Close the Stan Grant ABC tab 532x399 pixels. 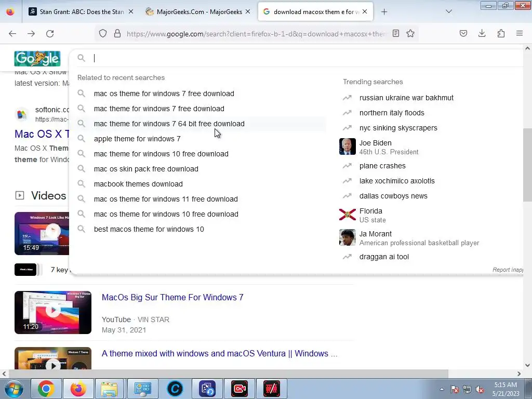131,11
